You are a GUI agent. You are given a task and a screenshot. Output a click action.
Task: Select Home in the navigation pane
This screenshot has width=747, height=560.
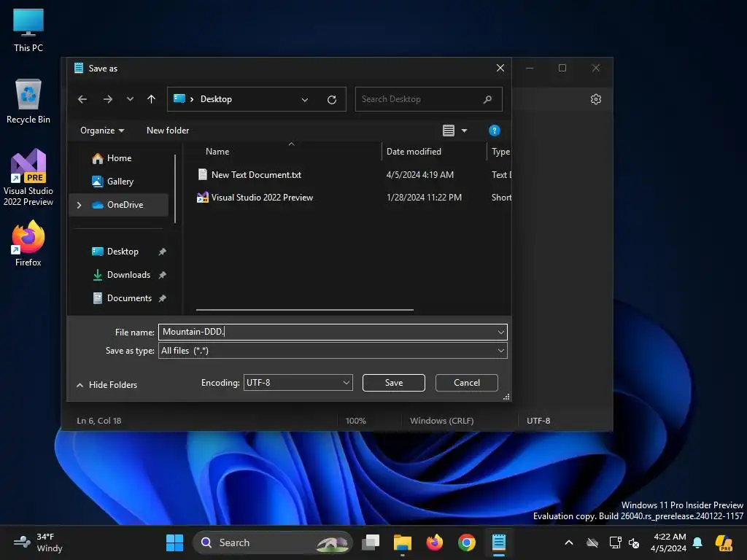coord(119,158)
